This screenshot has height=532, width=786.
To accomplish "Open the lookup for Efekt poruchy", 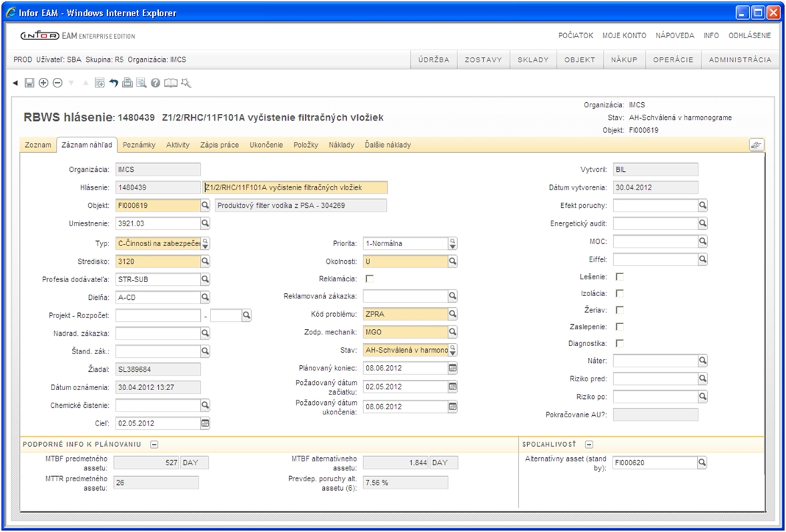I will (703, 206).
